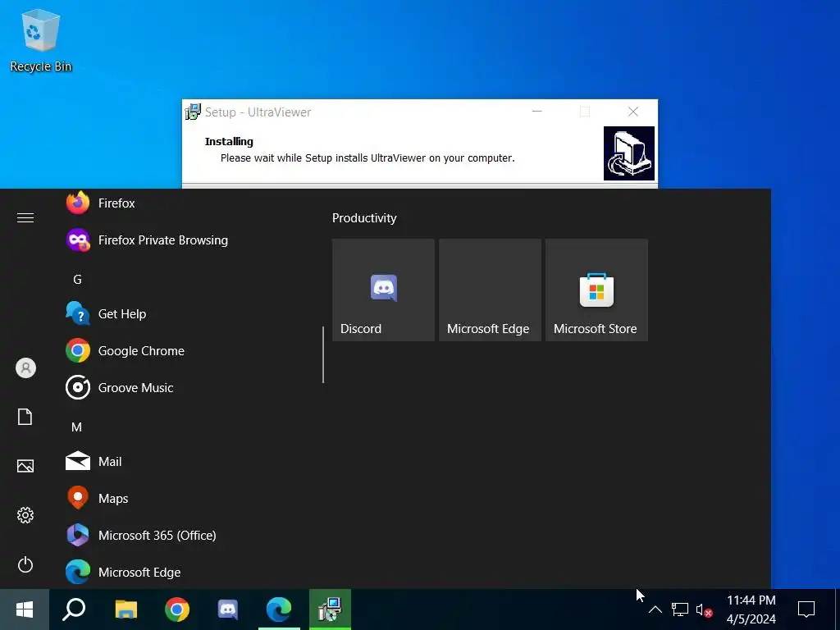Open the Recycle Bin on the desktop
The height and width of the screenshot is (630, 840).
[41, 41]
